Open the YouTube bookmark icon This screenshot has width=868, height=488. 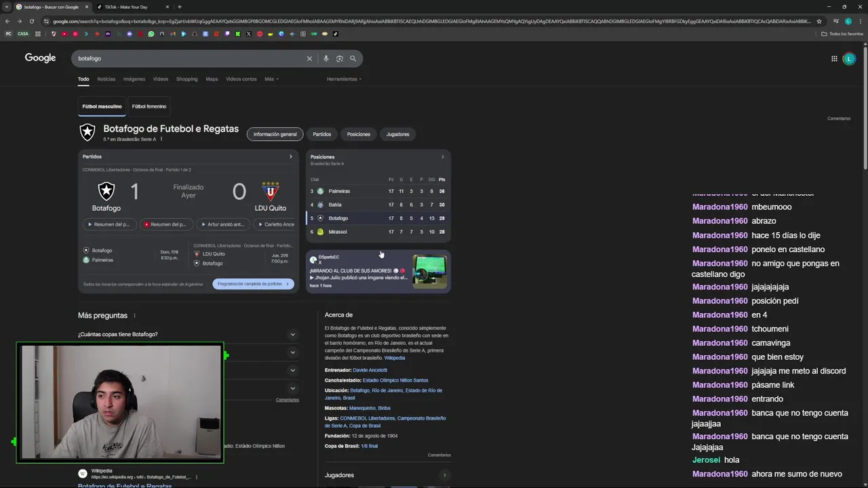click(64, 34)
